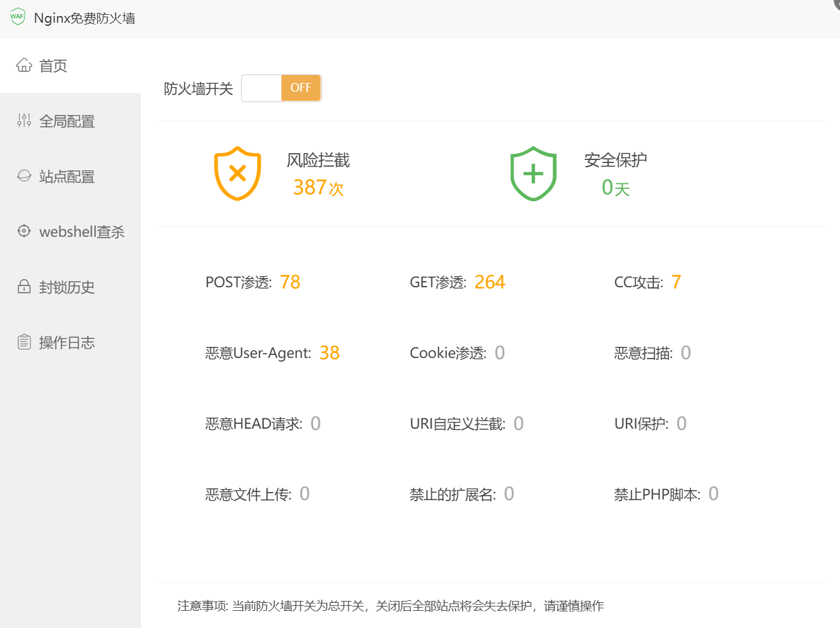Click the Nginx免费防火墙 title text

click(x=85, y=18)
